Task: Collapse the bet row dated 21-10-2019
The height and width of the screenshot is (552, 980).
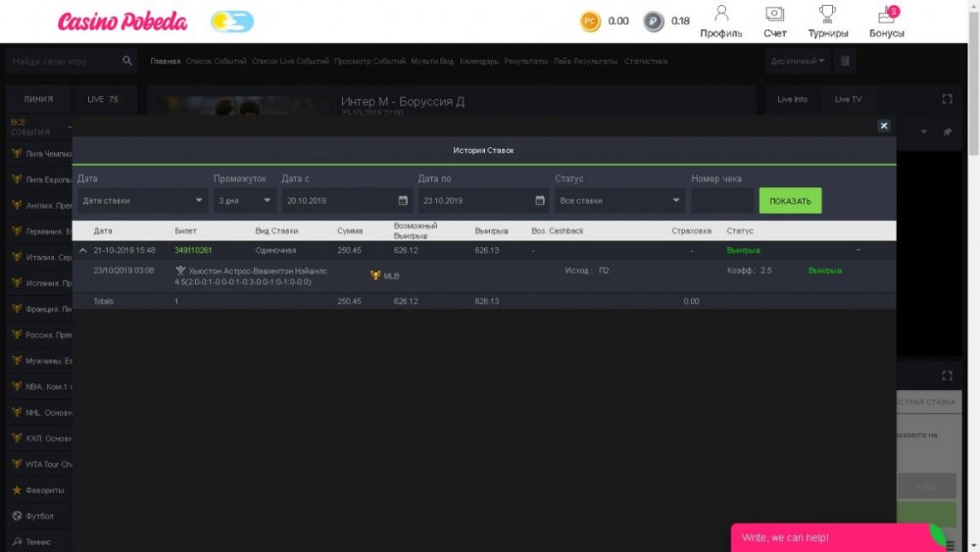Action: pos(83,251)
